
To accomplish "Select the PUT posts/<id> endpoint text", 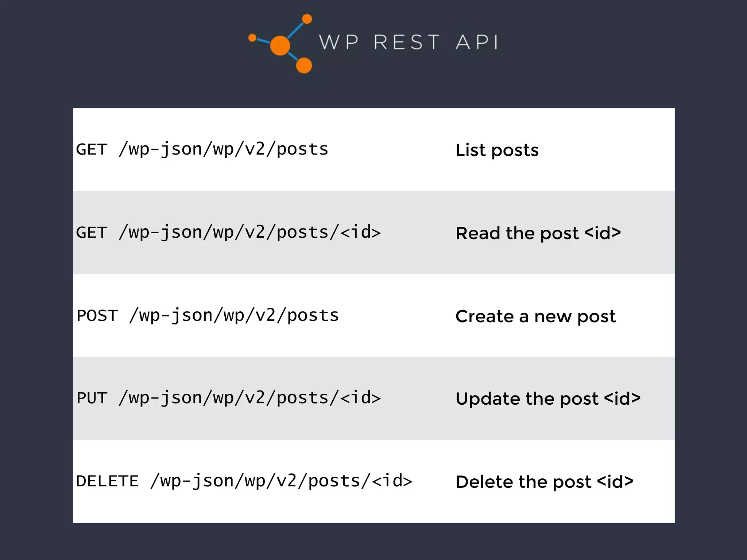I will 229,398.
